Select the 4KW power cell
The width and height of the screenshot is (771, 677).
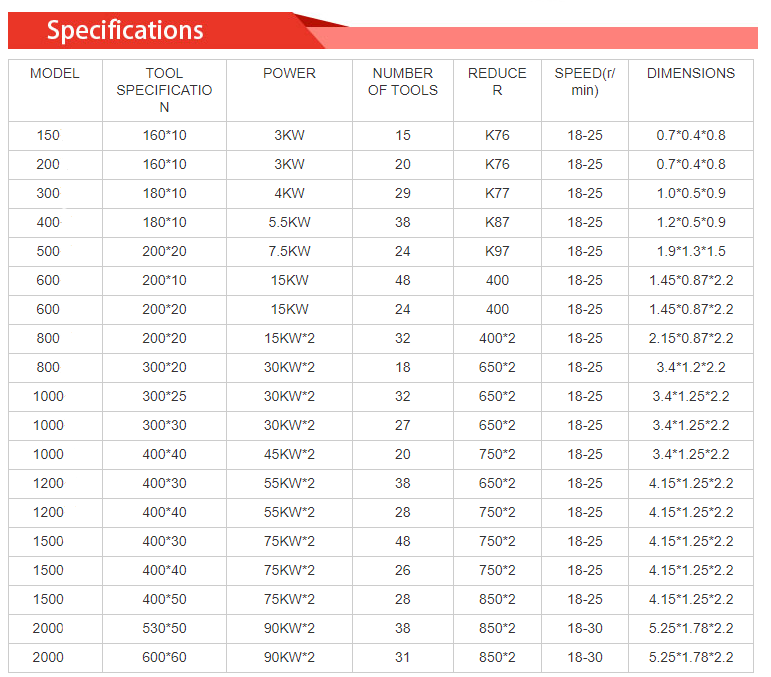(x=289, y=193)
